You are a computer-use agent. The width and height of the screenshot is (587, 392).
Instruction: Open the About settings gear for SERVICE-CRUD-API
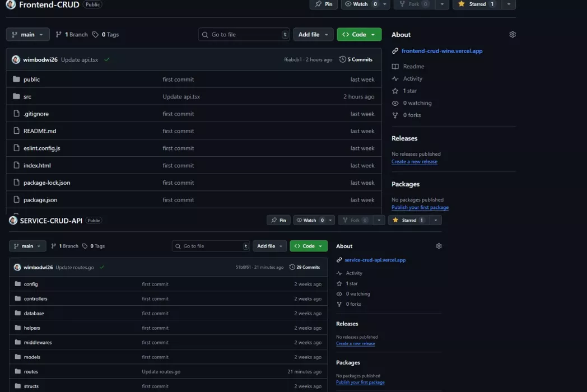(439, 246)
